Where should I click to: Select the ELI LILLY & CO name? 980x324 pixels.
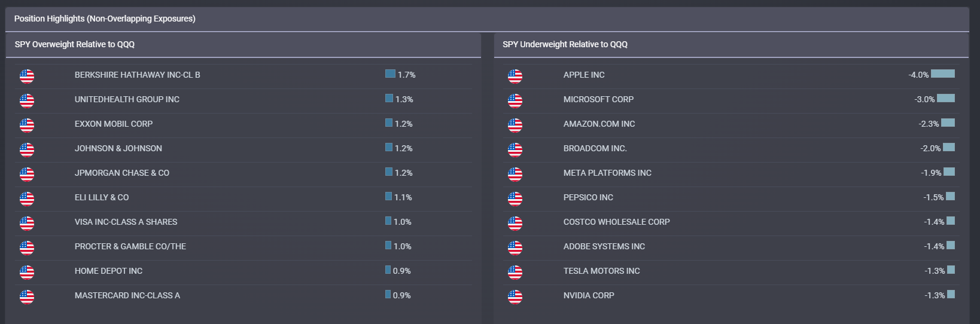pyautogui.click(x=102, y=197)
